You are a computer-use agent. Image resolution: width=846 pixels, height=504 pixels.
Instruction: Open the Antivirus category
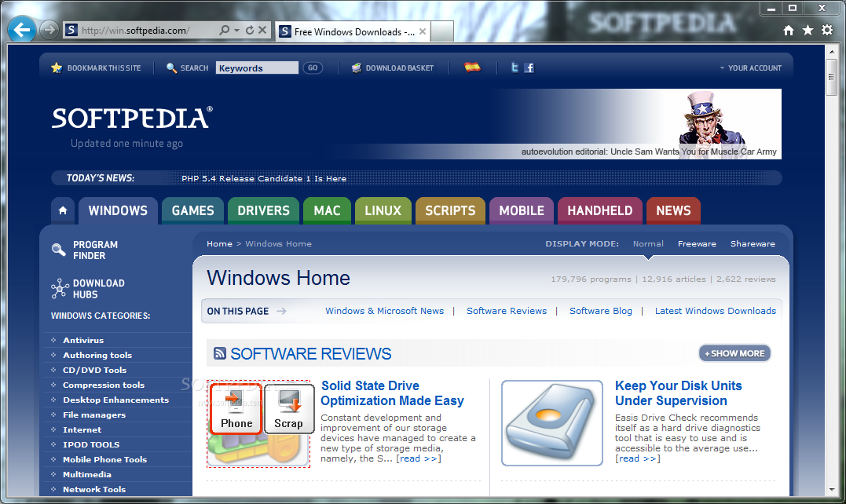[x=83, y=340]
